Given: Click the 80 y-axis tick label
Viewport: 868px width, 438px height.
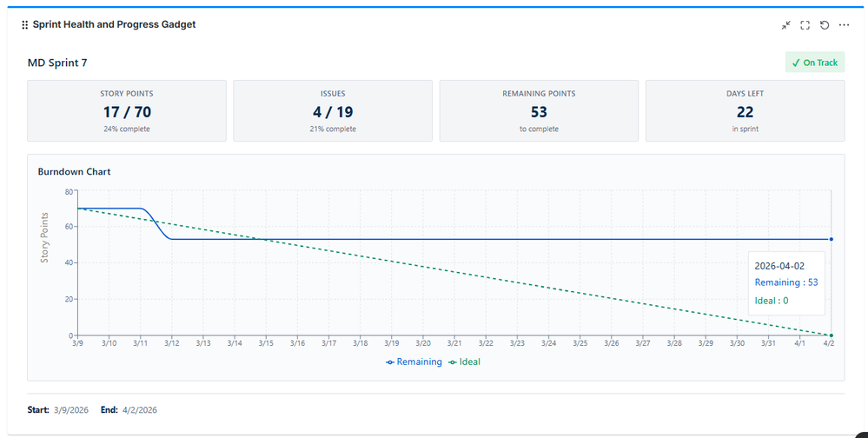Looking at the screenshot, I should tap(69, 191).
